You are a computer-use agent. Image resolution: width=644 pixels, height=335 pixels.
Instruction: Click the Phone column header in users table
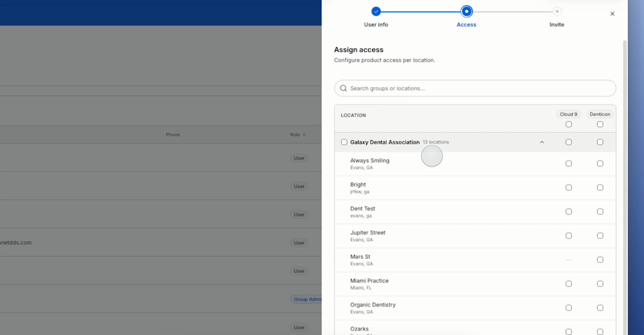173,135
